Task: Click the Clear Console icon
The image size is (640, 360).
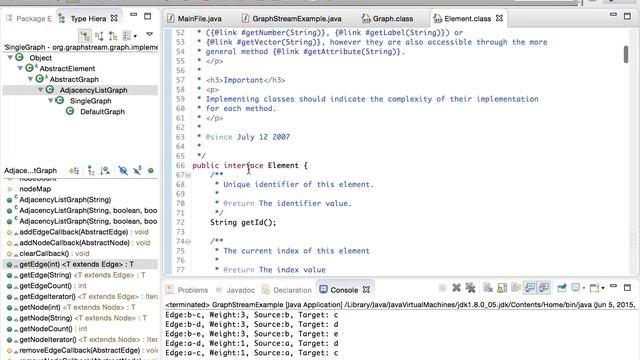Action: 488,288
